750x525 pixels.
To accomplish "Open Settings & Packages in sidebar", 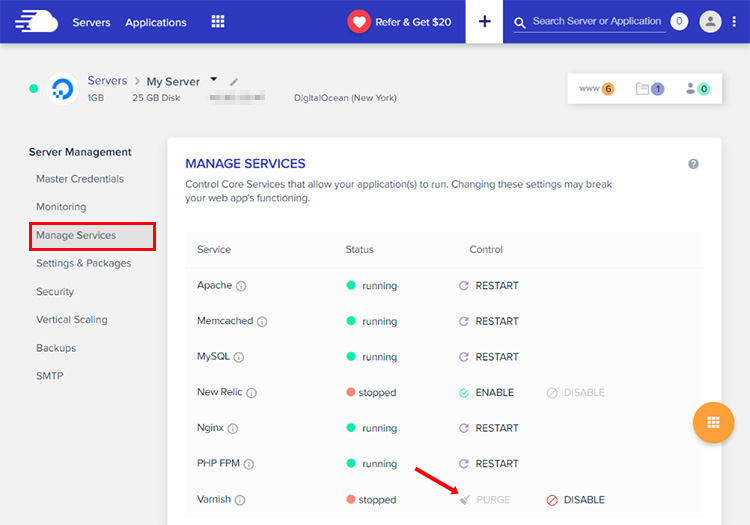I will coord(83,264).
